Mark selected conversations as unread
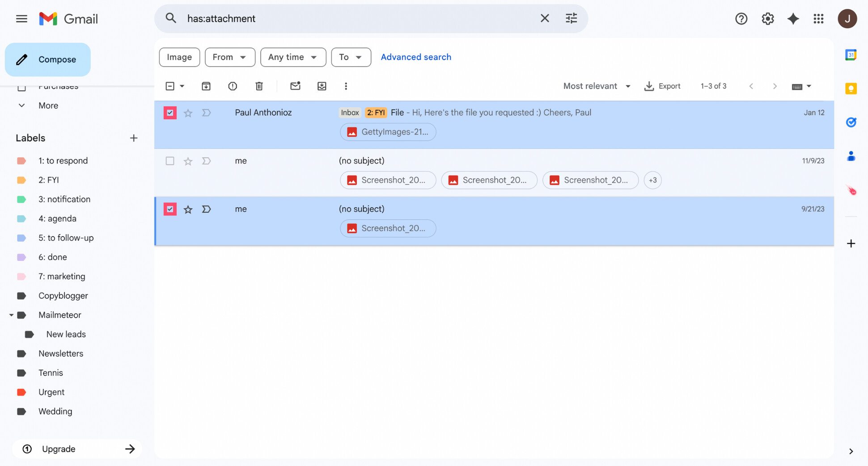 point(295,86)
